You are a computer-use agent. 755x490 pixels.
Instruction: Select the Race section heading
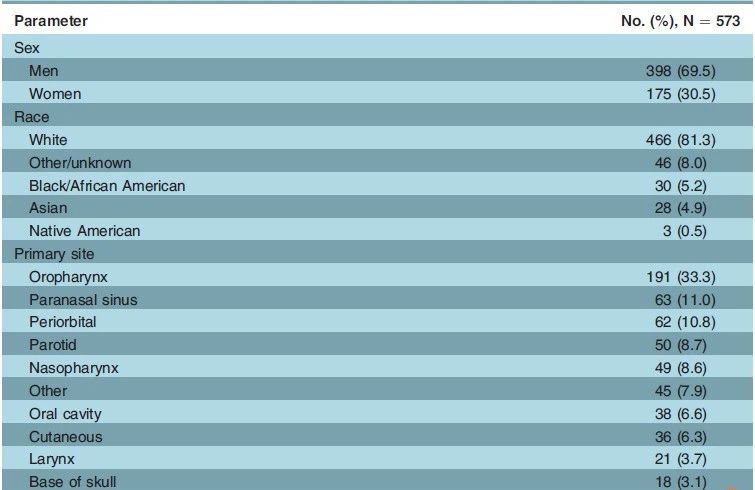click(32, 117)
